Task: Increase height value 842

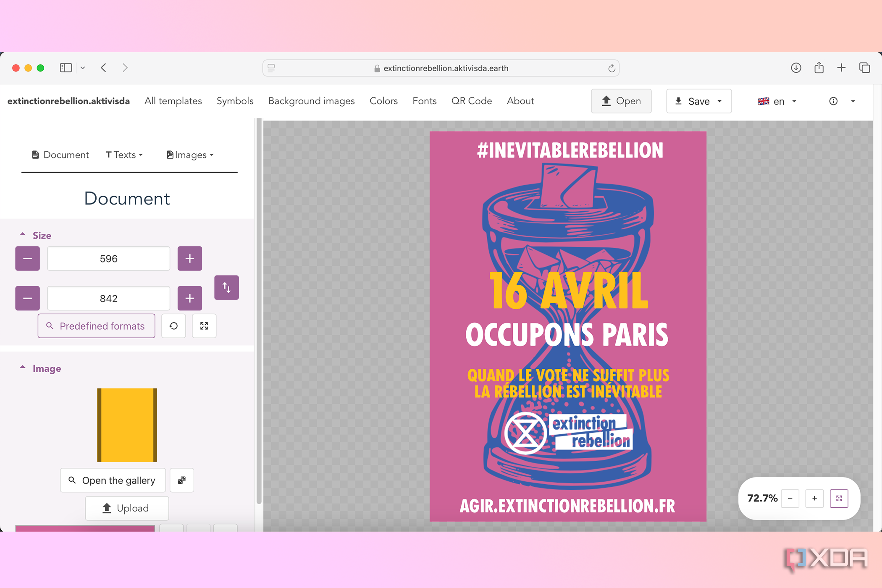Action: [x=190, y=299]
